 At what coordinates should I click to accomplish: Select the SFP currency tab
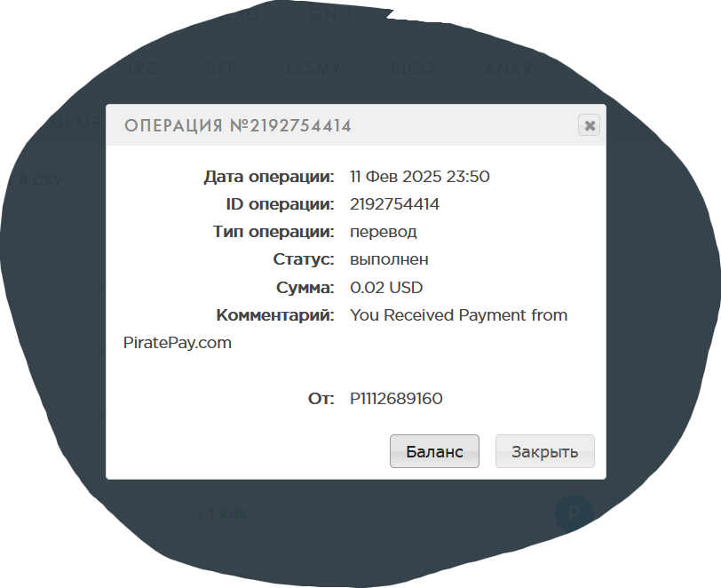(x=222, y=69)
